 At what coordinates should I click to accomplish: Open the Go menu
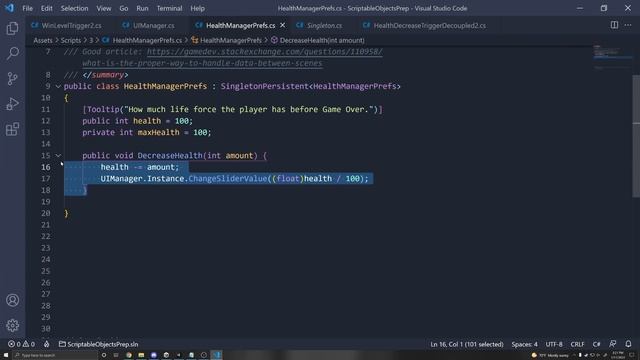pyautogui.click(x=124, y=8)
